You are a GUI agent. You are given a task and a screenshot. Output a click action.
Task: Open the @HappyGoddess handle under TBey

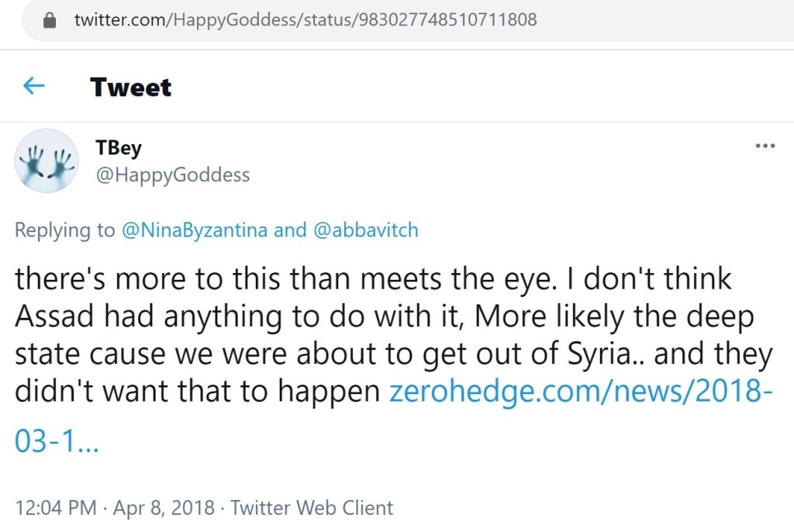172,175
